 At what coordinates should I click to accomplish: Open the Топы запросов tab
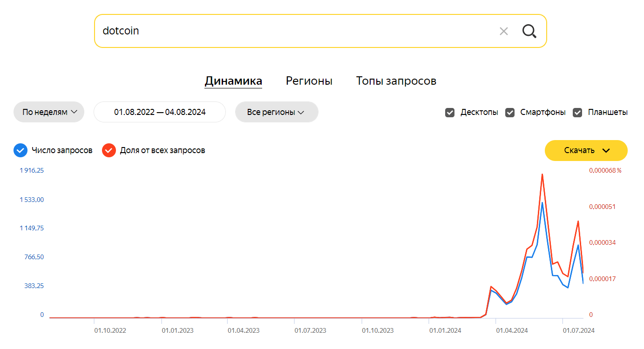(x=396, y=81)
